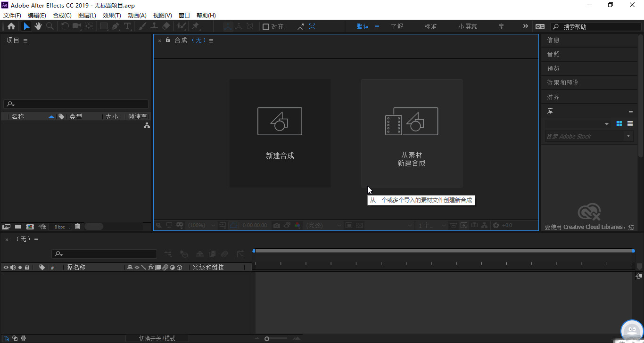
Task: Open the (完整) resolution dropdown
Action: (323, 226)
